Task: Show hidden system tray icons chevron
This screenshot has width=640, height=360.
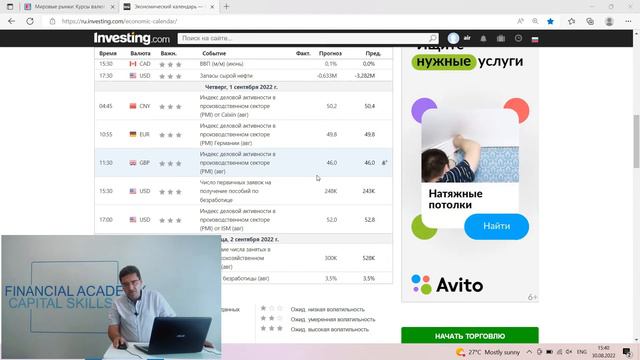Action: (529, 352)
